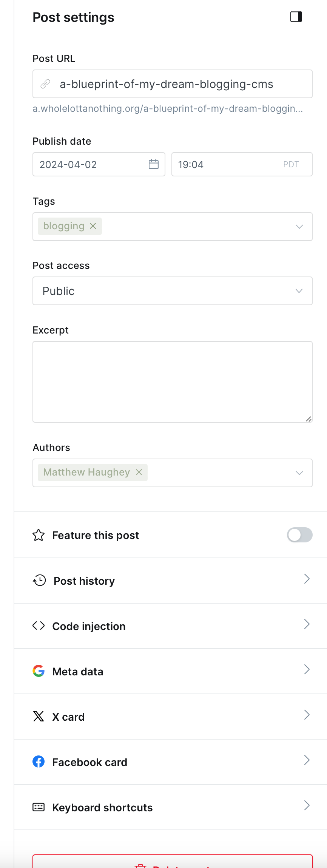
Task: Expand the Tags dropdown
Action: (x=299, y=227)
